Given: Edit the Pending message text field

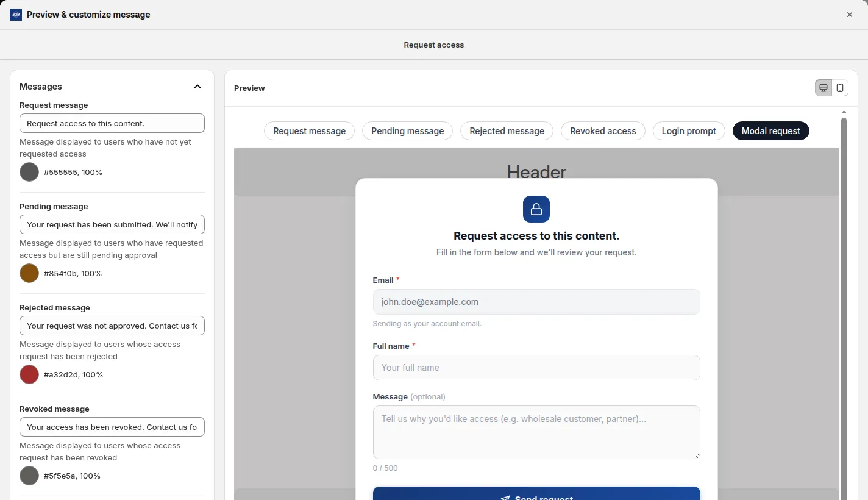Looking at the screenshot, I should point(112,224).
